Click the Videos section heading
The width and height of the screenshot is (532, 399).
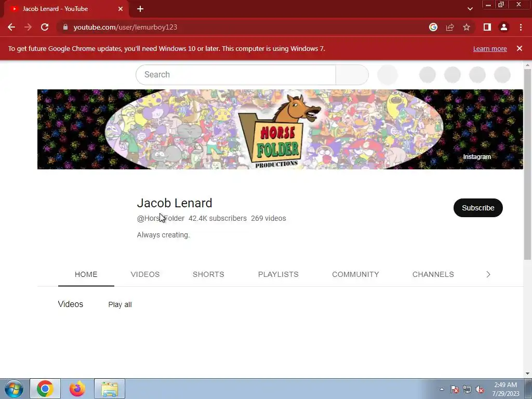click(x=71, y=304)
